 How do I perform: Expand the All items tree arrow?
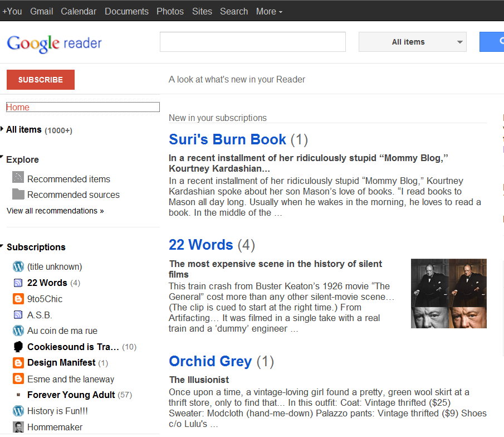(x=2, y=129)
